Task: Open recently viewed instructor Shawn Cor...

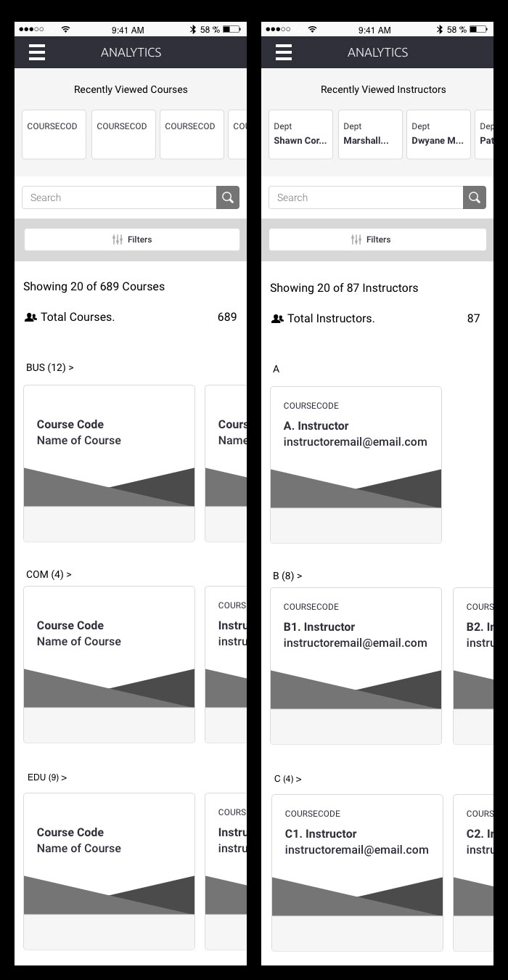Action: click(x=300, y=134)
